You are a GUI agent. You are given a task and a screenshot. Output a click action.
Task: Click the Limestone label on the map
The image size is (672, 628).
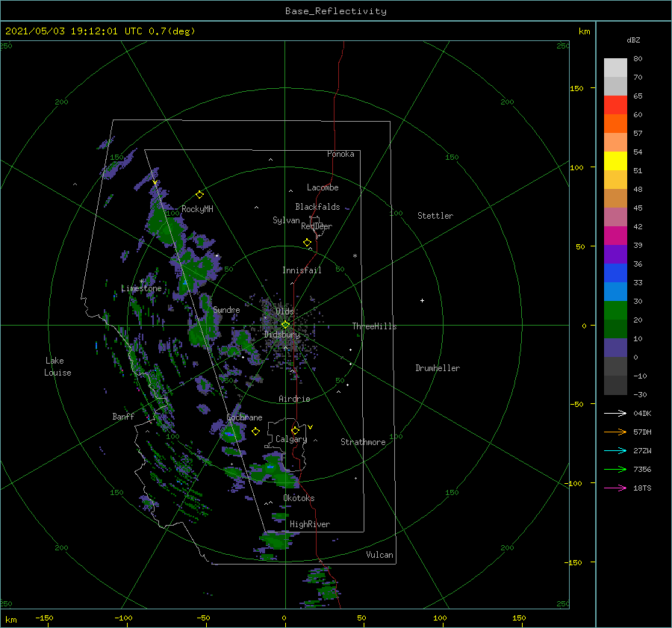click(141, 288)
